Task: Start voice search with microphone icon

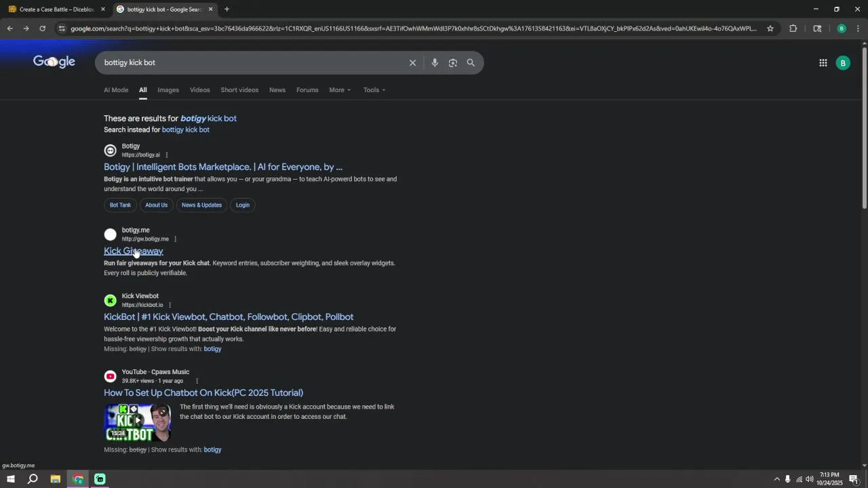Action: 435,63
